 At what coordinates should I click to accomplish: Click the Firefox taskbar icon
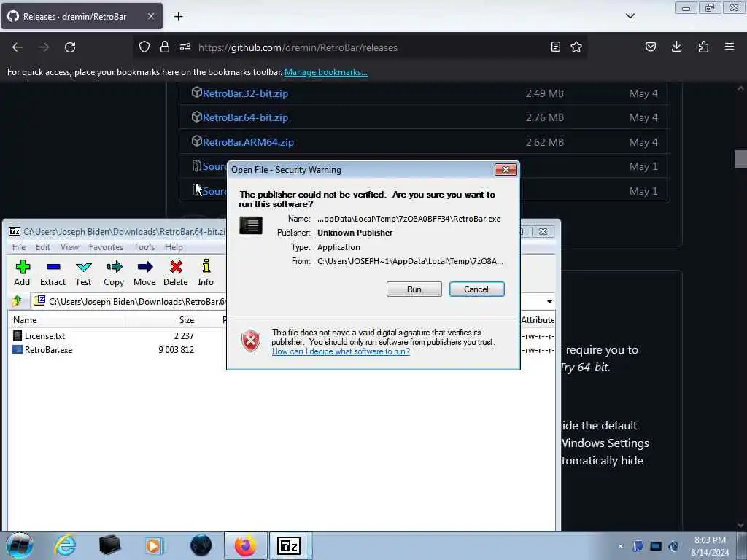pyautogui.click(x=245, y=545)
